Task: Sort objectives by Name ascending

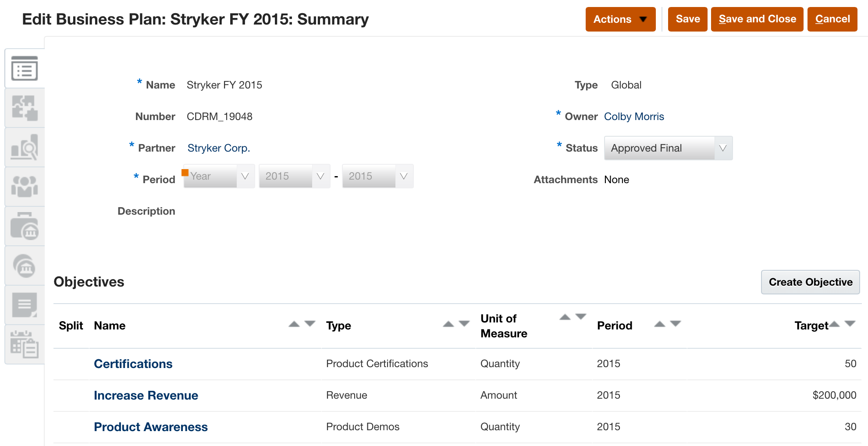Action: pyautogui.click(x=294, y=324)
